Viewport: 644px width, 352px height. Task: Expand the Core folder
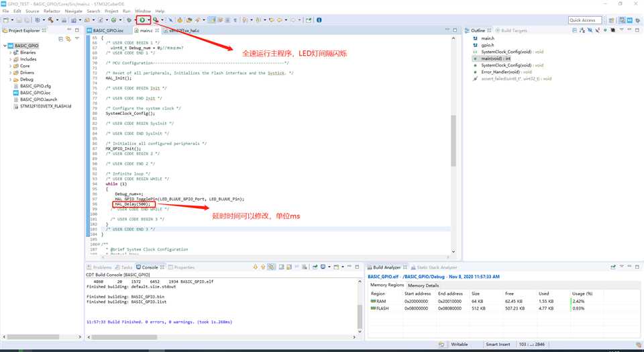(x=10, y=66)
